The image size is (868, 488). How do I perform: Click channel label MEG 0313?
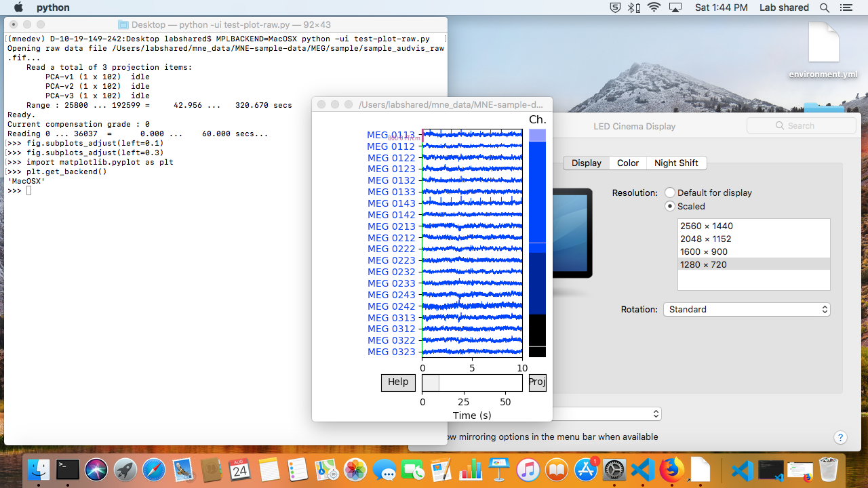pyautogui.click(x=391, y=318)
